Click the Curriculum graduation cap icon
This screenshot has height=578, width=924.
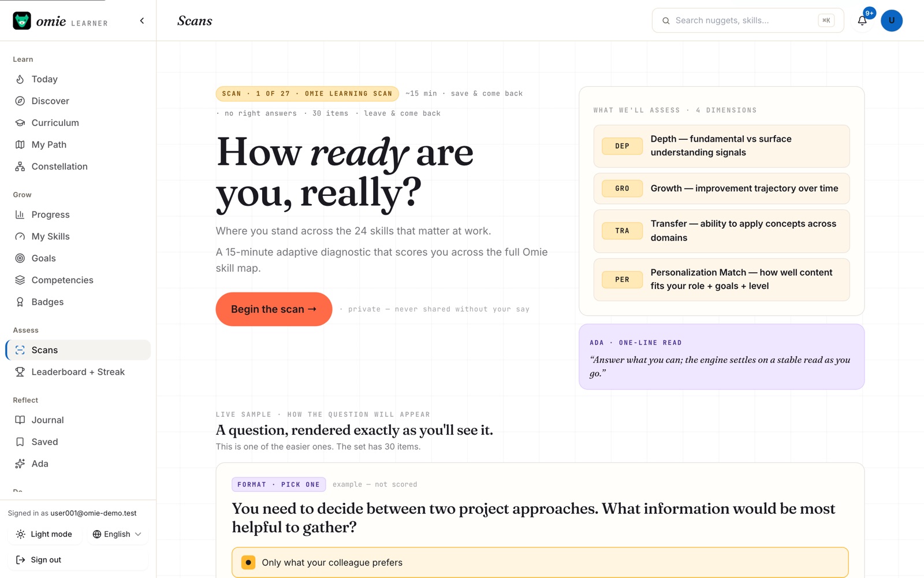pos(20,123)
